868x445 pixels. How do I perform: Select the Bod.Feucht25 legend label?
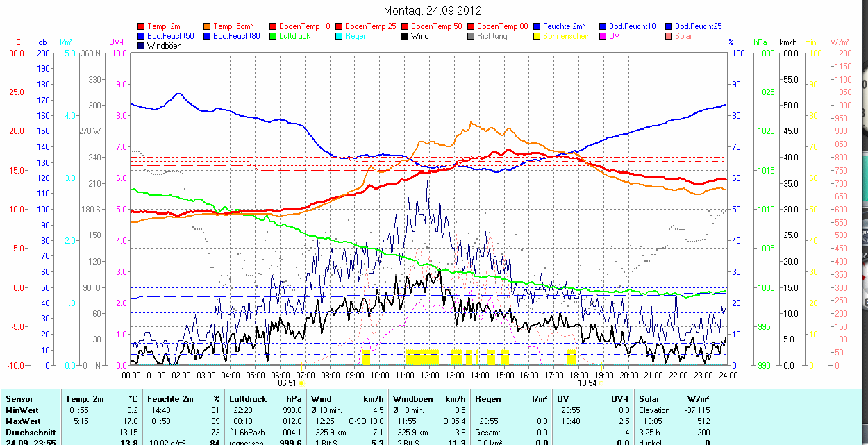pyautogui.click(x=698, y=26)
